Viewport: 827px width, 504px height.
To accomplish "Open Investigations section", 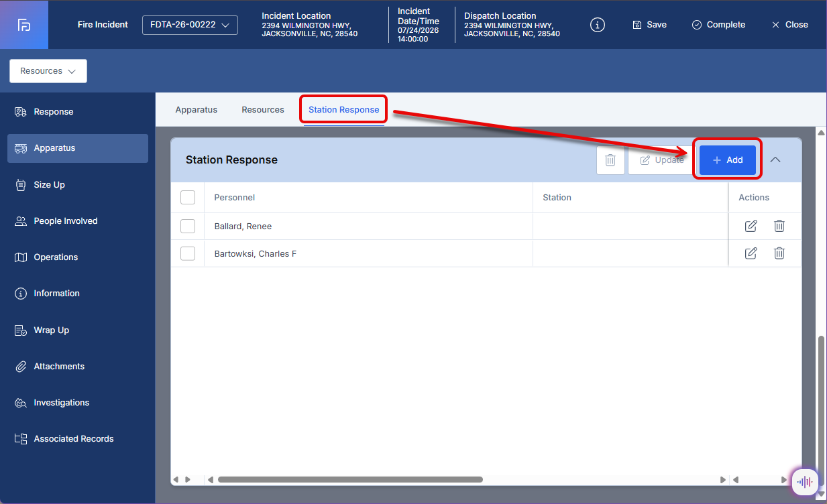I will [78, 403].
